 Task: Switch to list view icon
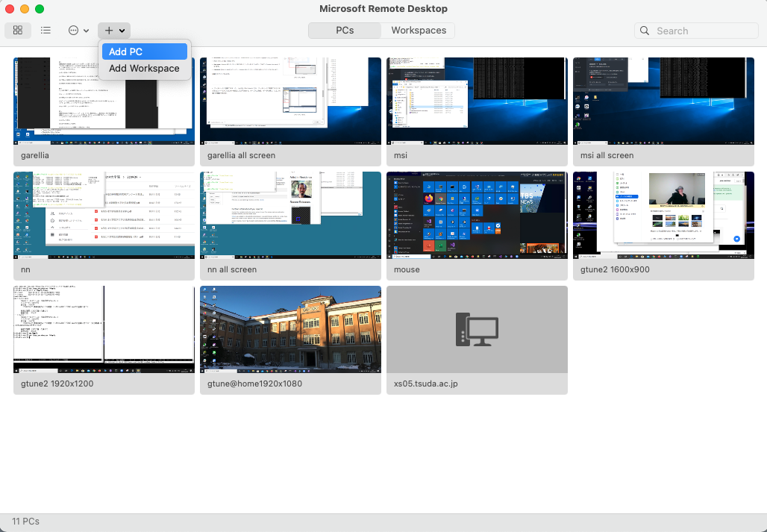coord(46,31)
